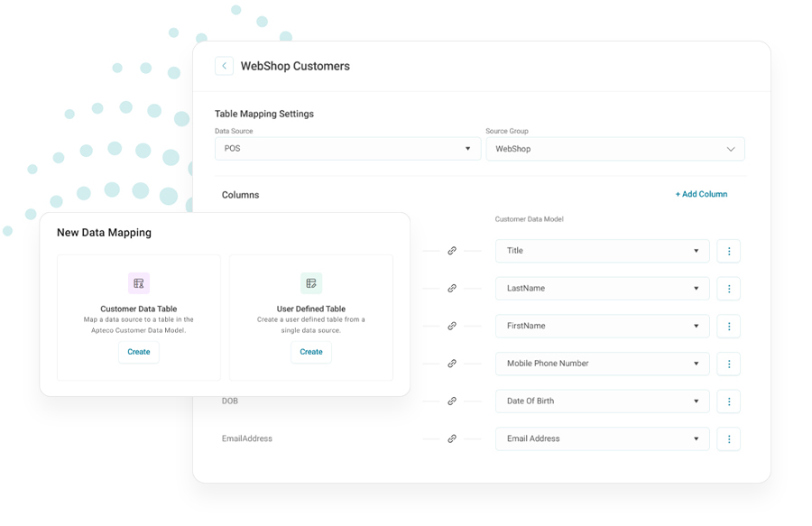
Task: Open the kebab menu for the Title mapping
Action: [x=728, y=251]
